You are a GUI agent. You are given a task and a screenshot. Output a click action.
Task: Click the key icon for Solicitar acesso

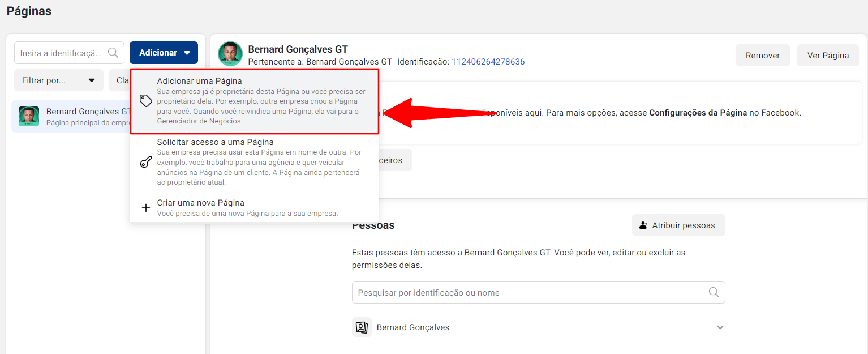pyautogui.click(x=146, y=162)
